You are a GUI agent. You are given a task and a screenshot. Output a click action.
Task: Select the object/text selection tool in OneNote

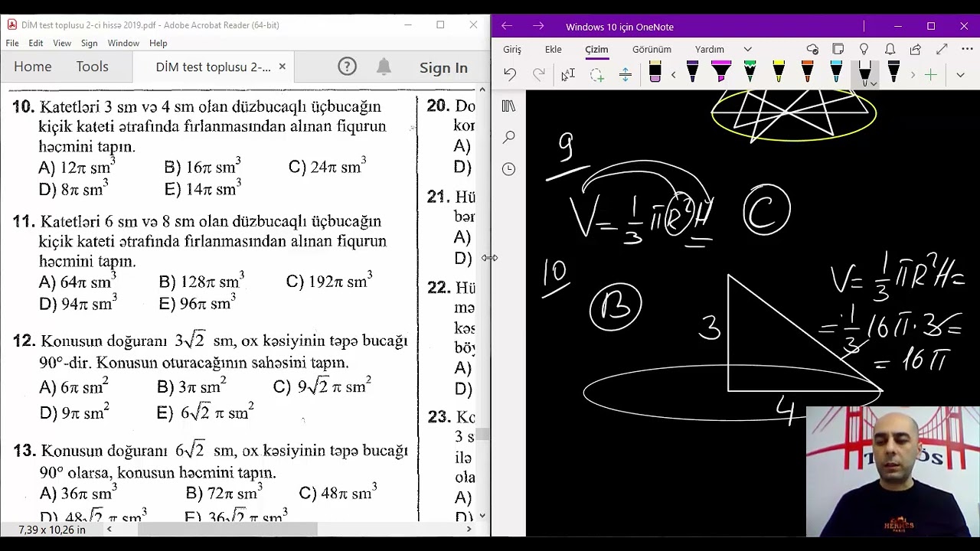(x=568, y=74)
